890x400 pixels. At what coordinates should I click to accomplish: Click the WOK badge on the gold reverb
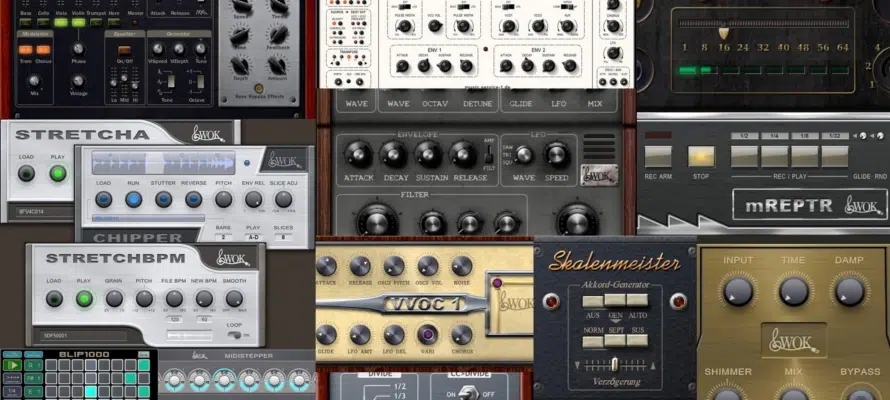coord(794,340)
